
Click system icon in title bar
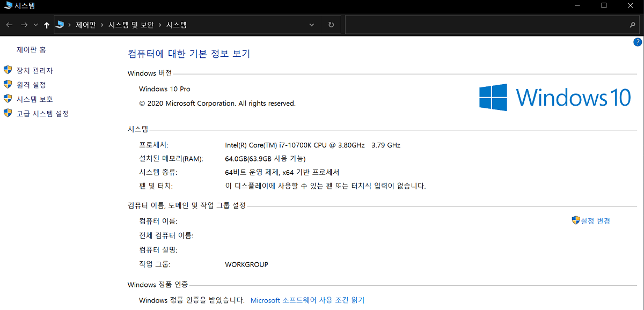pyautogui.click(x=8, y=5)
